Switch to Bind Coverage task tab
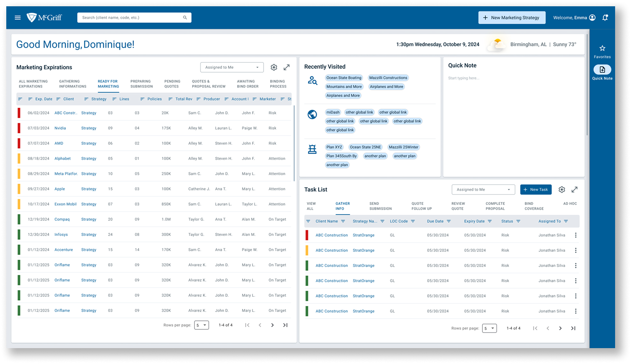 pyautogui.click(x=534, y=206)
